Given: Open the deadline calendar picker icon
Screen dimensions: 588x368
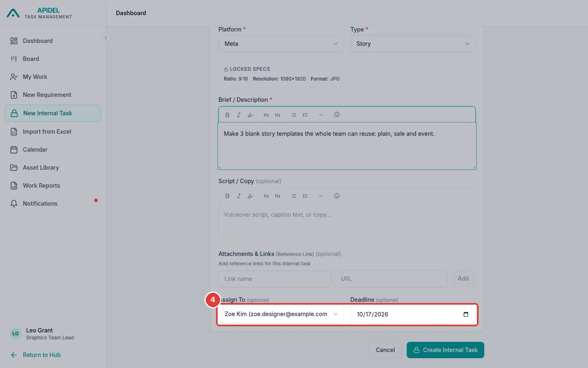Looking at the screenshot, I should click(x=466, y=314).
